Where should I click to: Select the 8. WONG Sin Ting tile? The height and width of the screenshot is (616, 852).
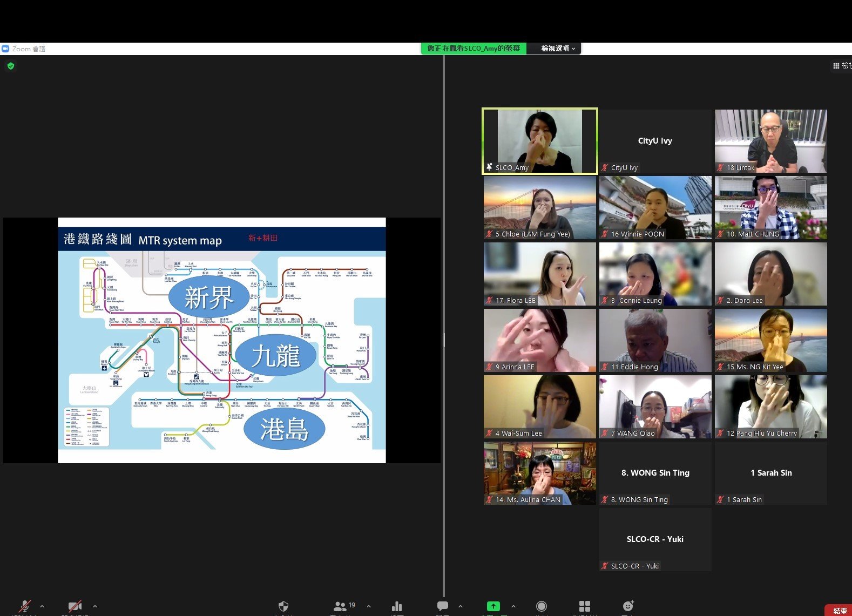[x=655, y=473]
